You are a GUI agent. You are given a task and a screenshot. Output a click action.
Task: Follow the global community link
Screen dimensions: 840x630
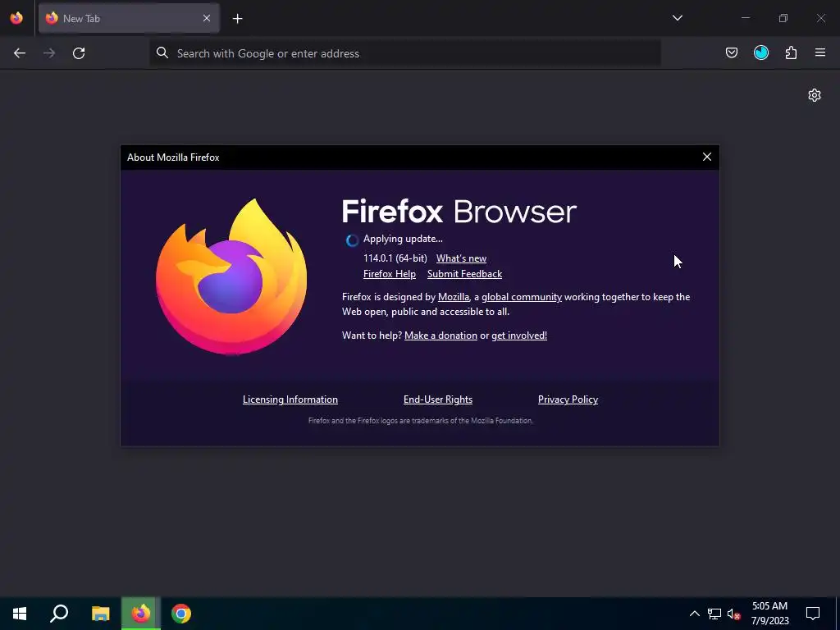pyautogui.click(x=522, y=297)
